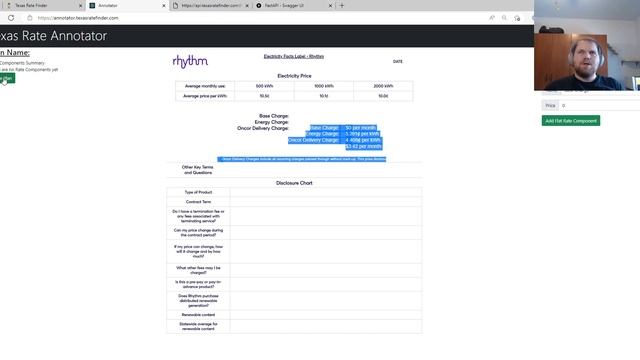Open a new browser tab
640x360 pixels.
coord(342,6)
